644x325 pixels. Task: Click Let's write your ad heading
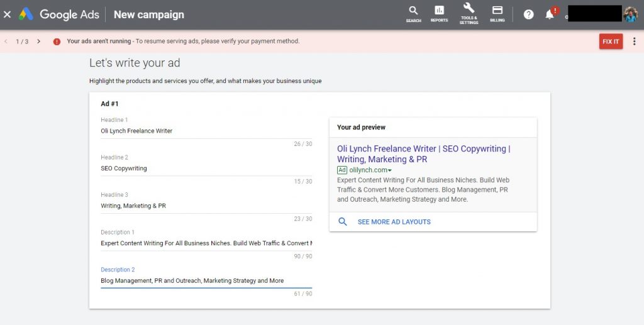coord(135,63)
